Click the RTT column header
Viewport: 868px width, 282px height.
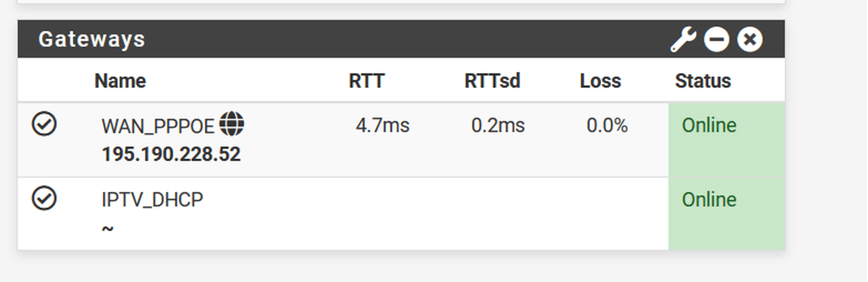[367, 81]
